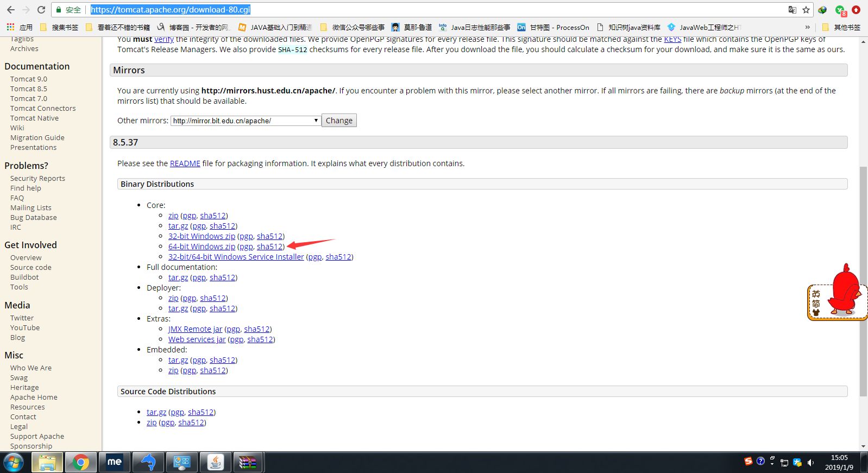The width and height of the screenshot is (868, 473).
Task: Open Tomcat 9.0 documentation in sidebar
Action: coord(29,79)
